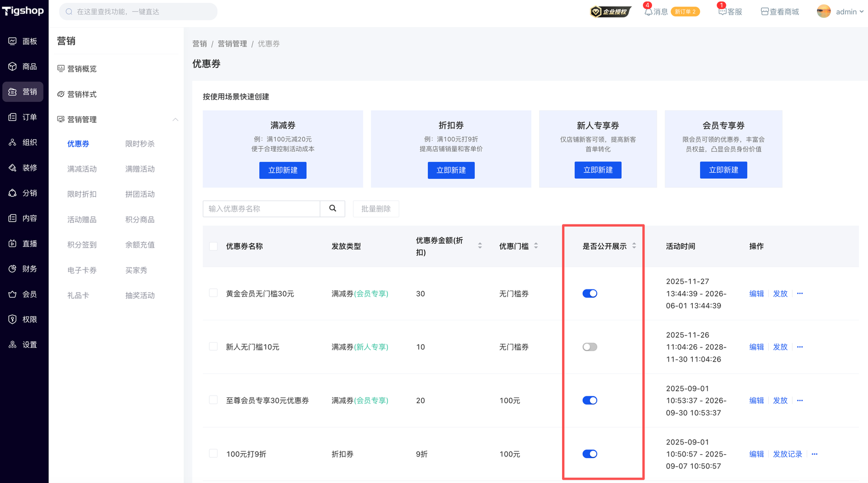The image size is (868, 483).
Task: Collapse the 营销管理 menu section
Action: pos(175,119)
